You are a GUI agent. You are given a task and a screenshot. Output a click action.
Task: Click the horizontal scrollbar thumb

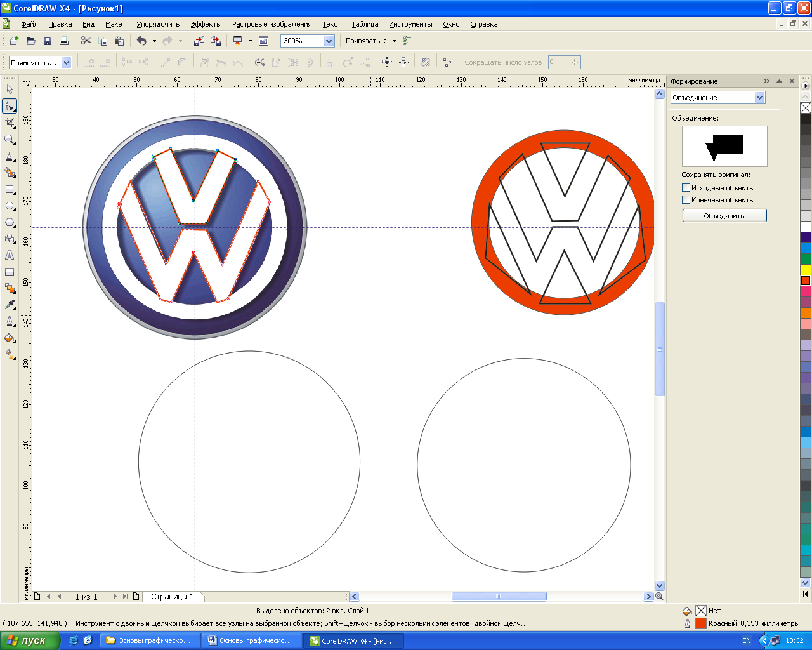coord(499,597)
